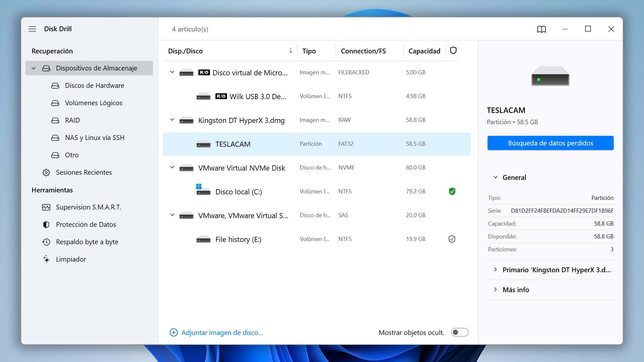
Task: Click the R/O badge on Disco virtual de Micro
Action: click(204, 72)
